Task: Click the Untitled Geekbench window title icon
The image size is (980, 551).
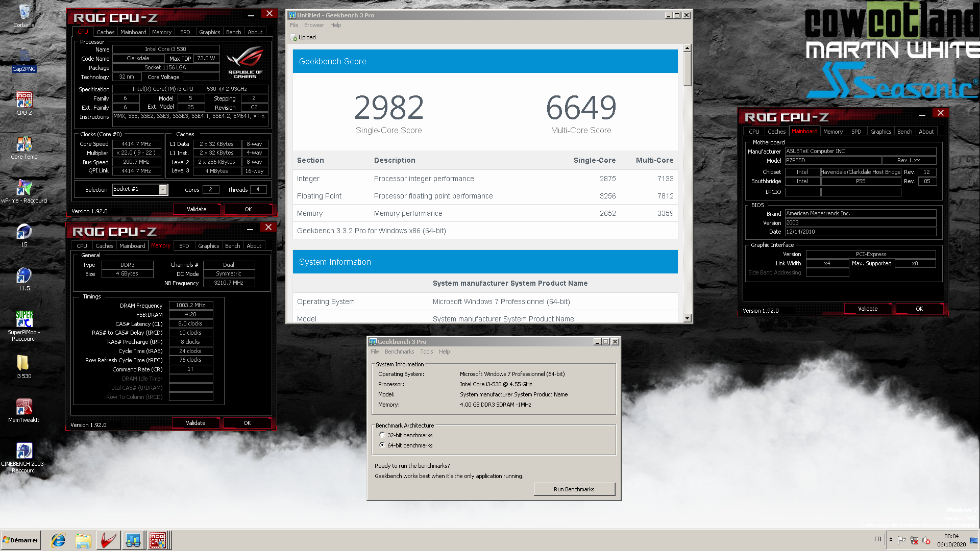Action: pyautogui.click(x=292, y=15)
